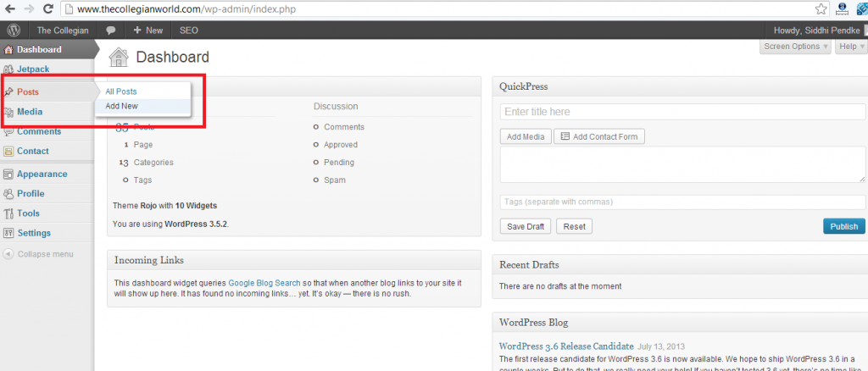Screen dimensions: 868x371
Task: Bookmark the page with the star icon
Action: point(821,8)
